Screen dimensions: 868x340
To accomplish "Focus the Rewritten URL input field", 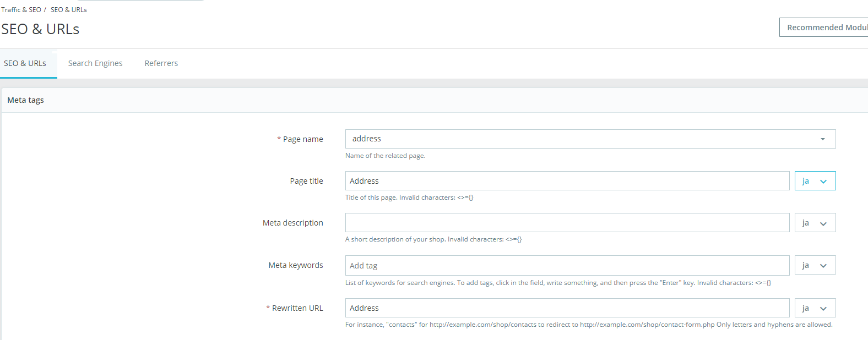I will coord(567,308).
